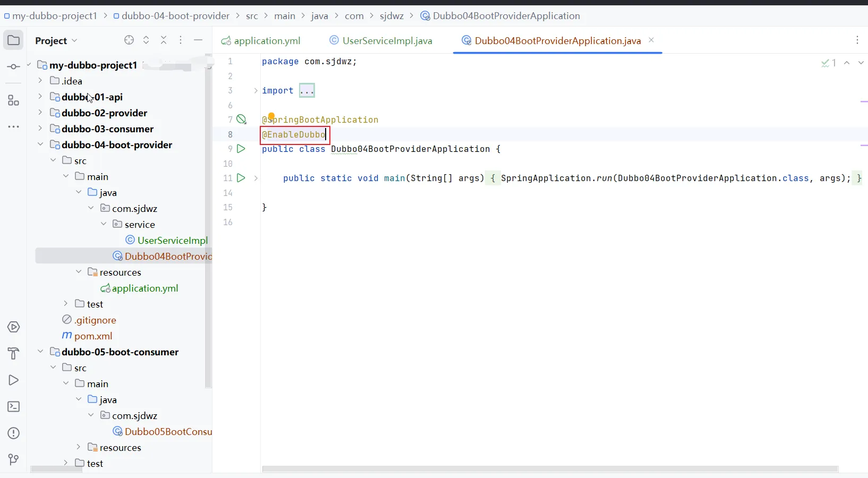Click Project panel horizontal scrollbar
The image size is (868, 478).
56,470
